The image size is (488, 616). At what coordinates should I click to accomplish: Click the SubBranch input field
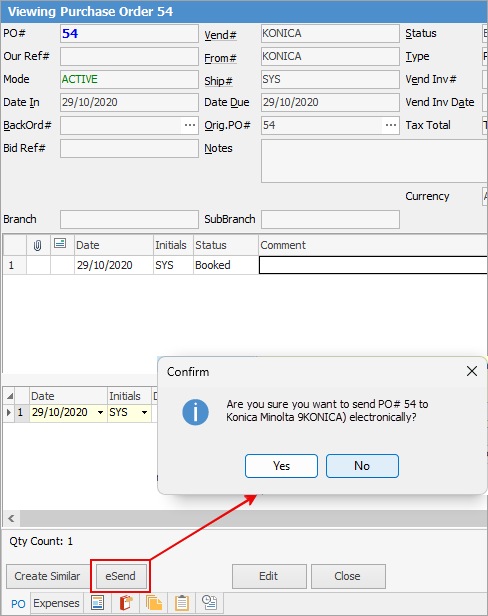tap(330, 219)
